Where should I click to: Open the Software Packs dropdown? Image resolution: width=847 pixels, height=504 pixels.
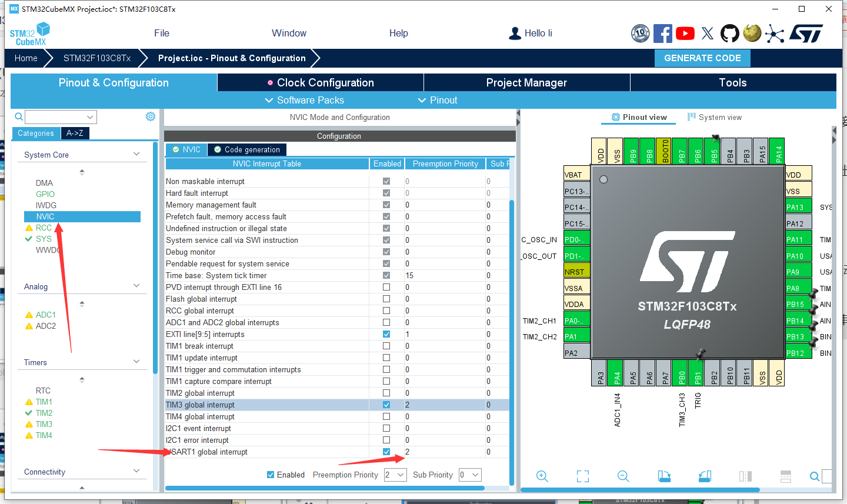[305, 100]
